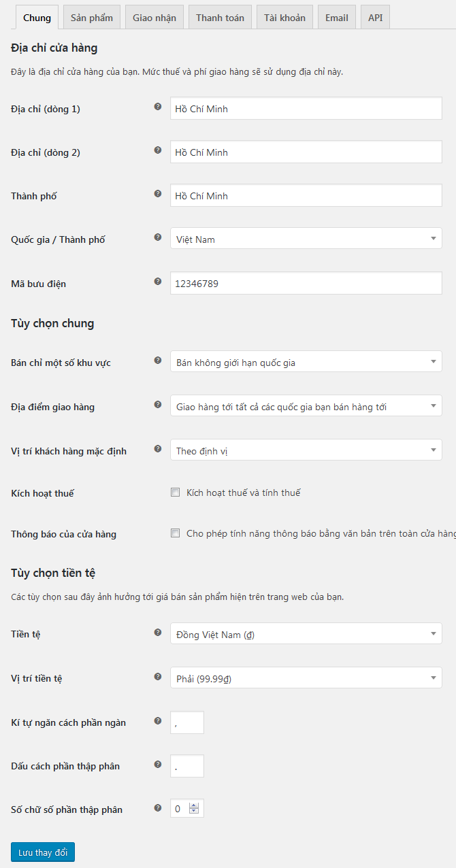Click help icon beside Địa chỉ (dòng 1)
The height and width of the screenshot is (868, 456).
[x=158, y=107]
